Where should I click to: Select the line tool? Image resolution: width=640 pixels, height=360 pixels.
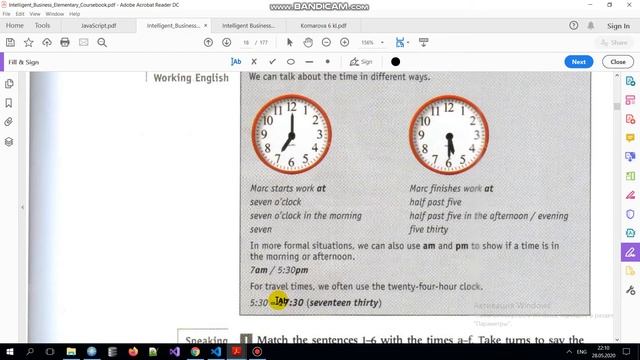309,62
